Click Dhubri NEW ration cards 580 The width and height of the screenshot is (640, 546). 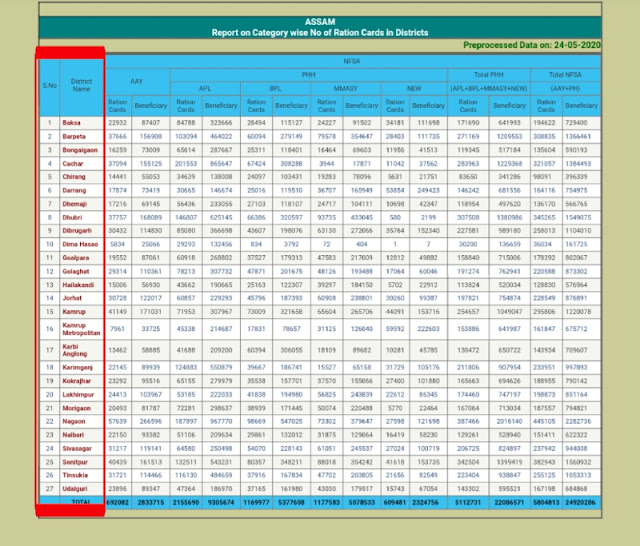click(395, 218)
